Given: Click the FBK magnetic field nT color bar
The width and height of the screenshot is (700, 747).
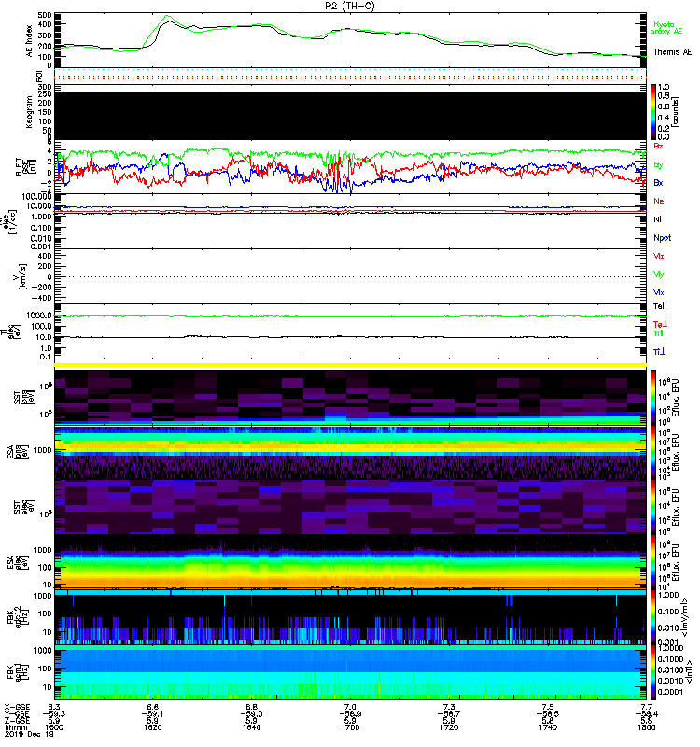Looking at the screenshot, I should [x=653, y=672].
